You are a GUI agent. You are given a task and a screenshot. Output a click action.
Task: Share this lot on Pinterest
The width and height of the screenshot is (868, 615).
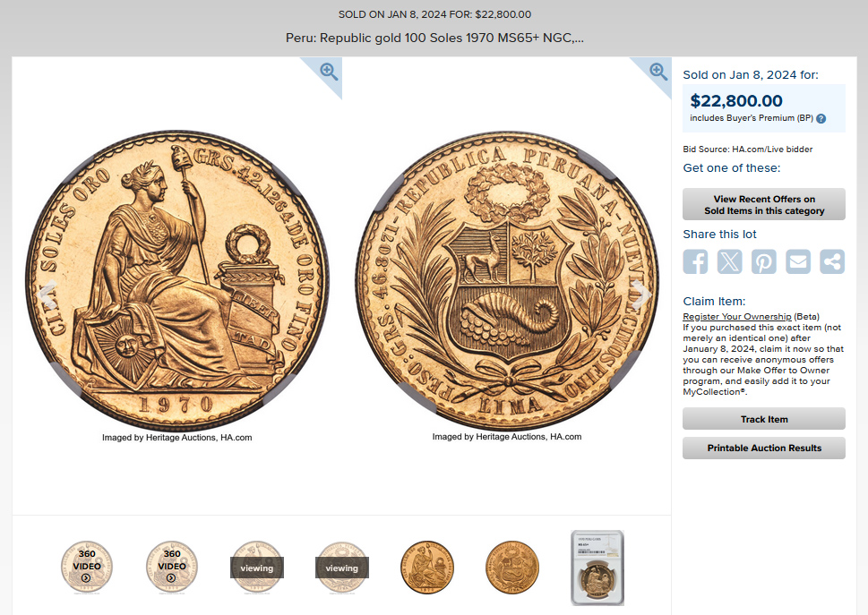[764, 261]
